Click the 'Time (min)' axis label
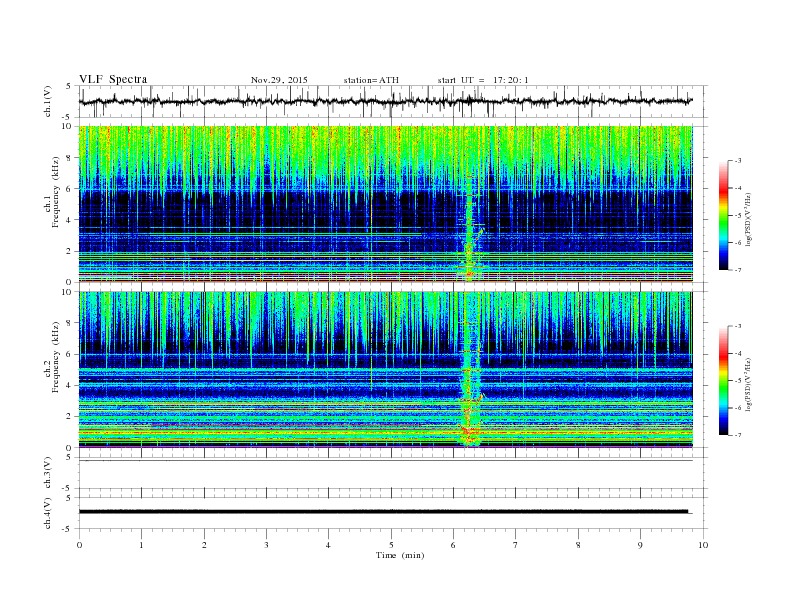The height and width of the screenshot is (612, 792). [400, 555]
